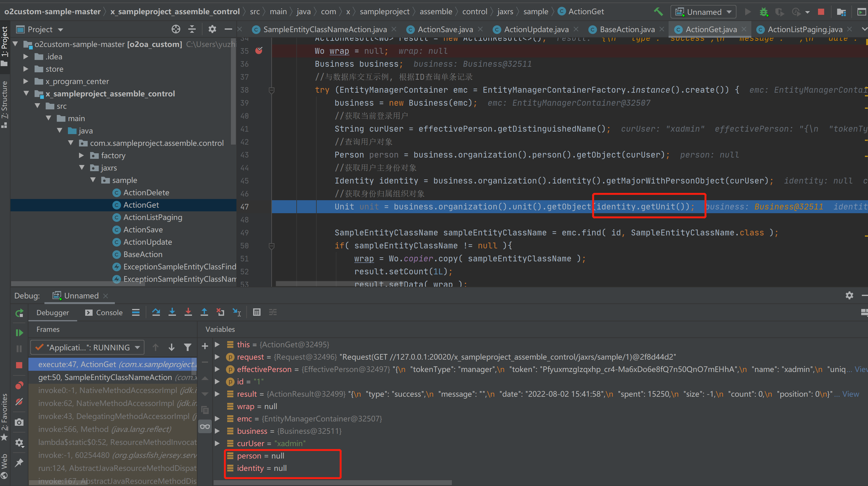
Task: Toggle Mute Breakpoints in debug sidebar
Action: click(x=19, y=402)
